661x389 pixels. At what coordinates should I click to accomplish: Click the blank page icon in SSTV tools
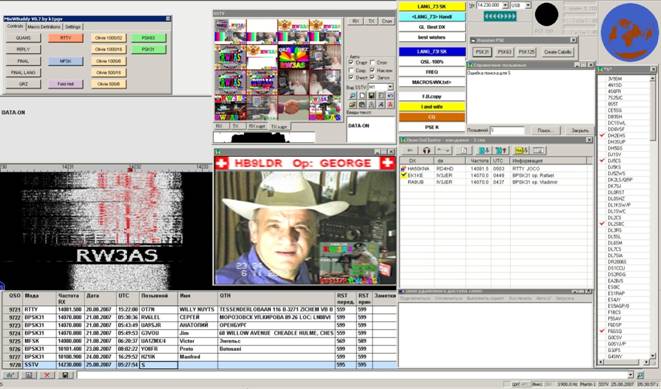362,96
